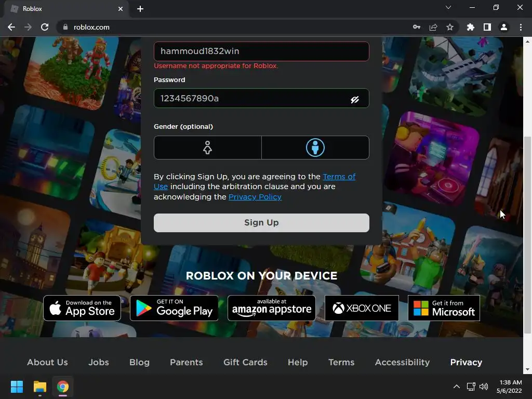Open the Gift Cards footer link

(245, 362)
